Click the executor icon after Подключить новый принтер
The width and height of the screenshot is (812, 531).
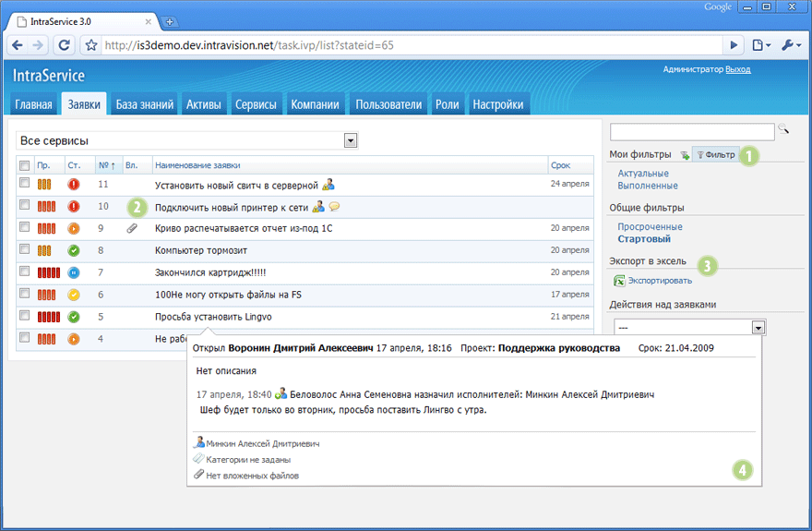318,206
